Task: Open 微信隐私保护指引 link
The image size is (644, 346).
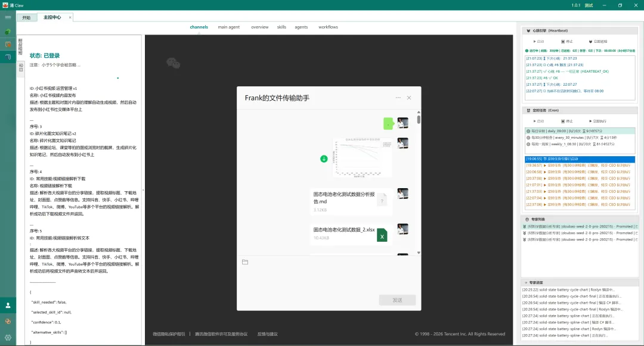Action: (x=169, y=334)
